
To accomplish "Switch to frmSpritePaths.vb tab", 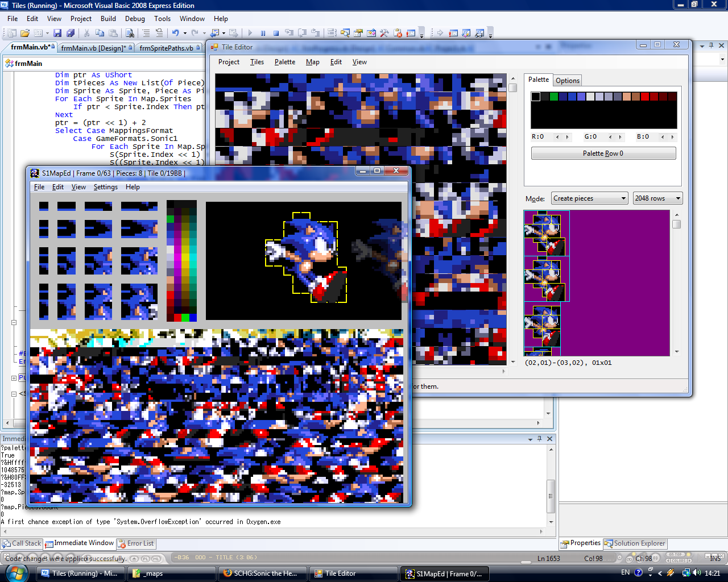I will coord(169,48).
